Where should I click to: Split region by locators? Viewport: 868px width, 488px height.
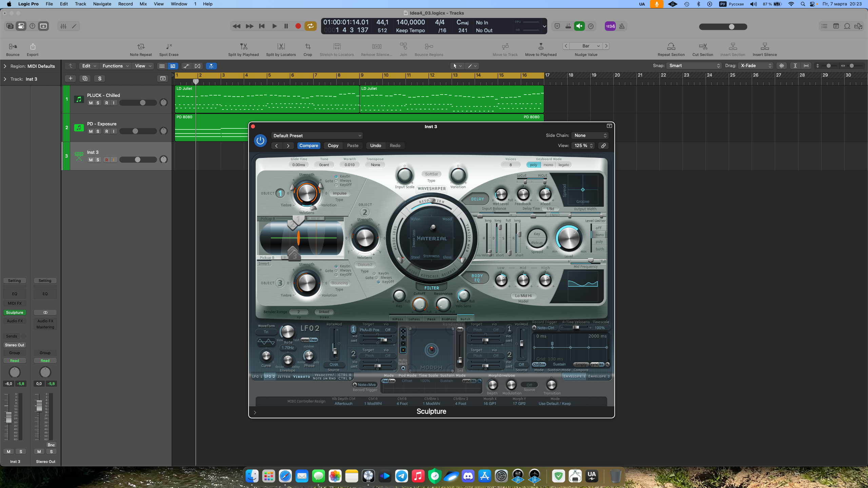tap(281, 49)
